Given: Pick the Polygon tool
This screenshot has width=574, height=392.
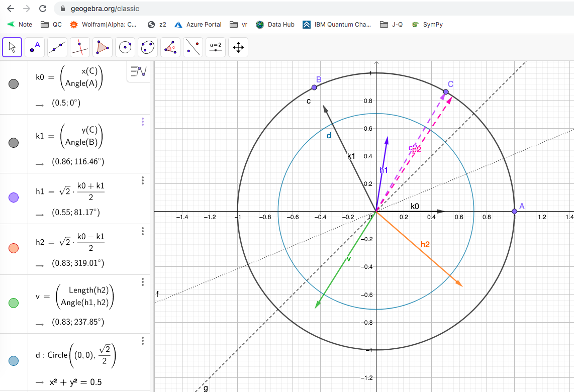Looking at the screenshot, I should point(103,47).
